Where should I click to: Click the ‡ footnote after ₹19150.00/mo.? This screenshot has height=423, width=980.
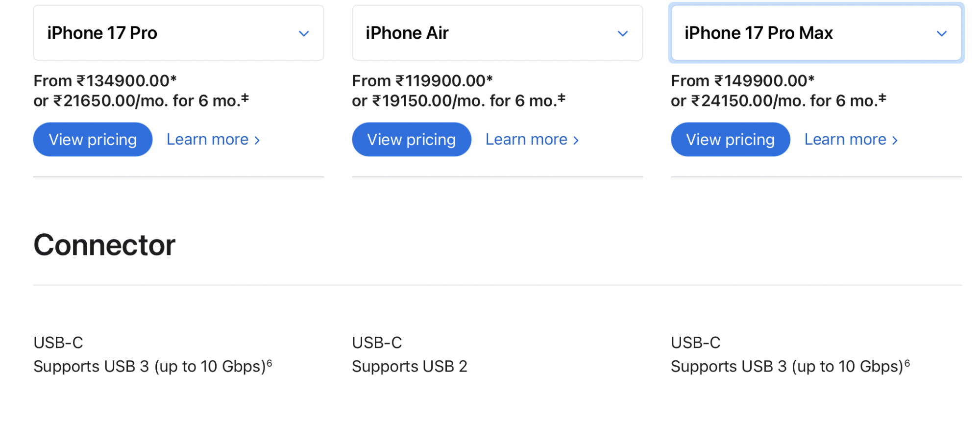click(562, 98)
